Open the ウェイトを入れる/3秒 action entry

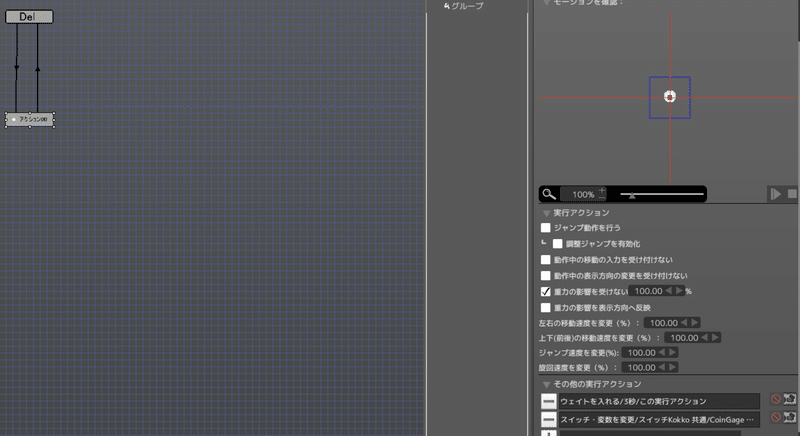coord(659,401)
